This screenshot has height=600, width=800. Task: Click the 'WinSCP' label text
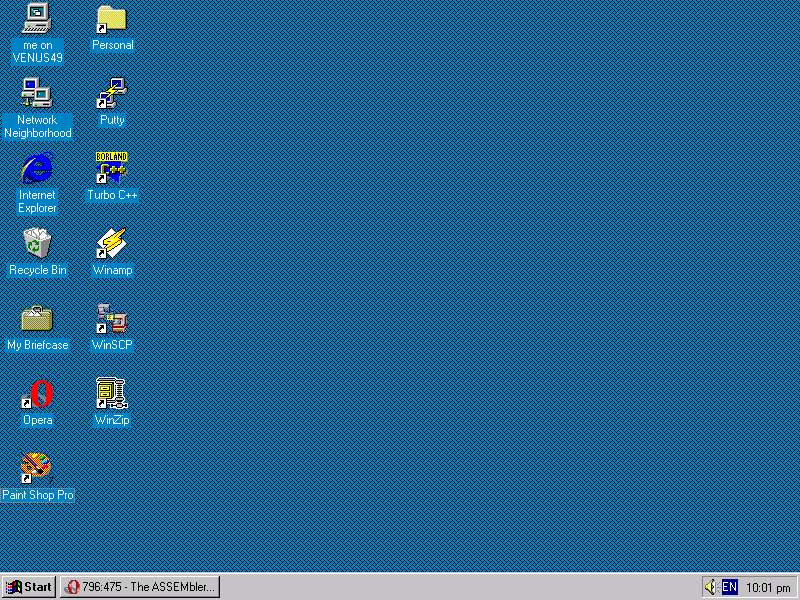[x=112, y=345]
